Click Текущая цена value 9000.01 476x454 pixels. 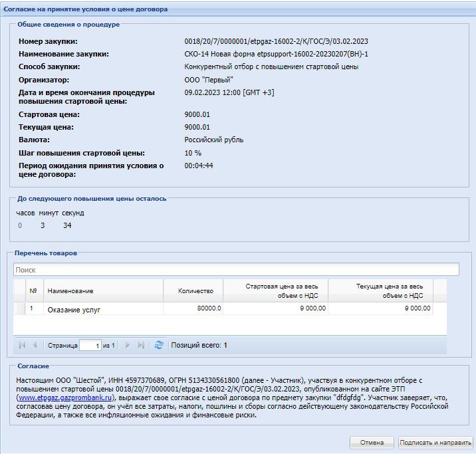(197, 127)
